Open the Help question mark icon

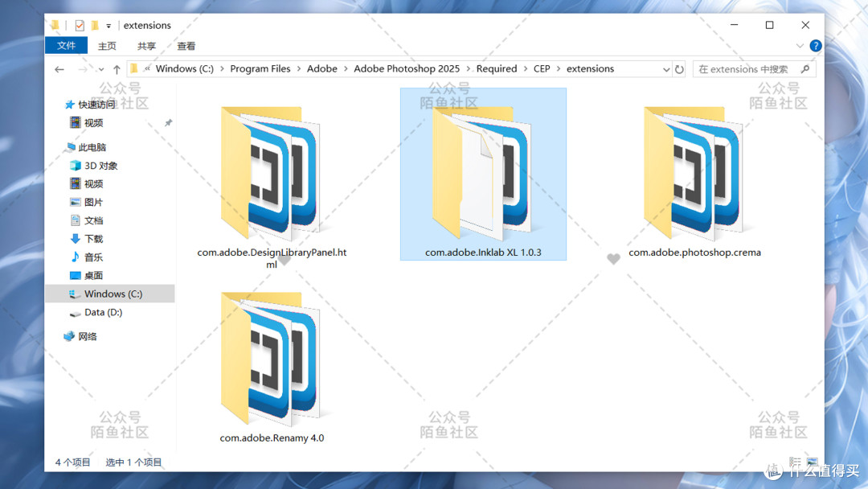816,46
